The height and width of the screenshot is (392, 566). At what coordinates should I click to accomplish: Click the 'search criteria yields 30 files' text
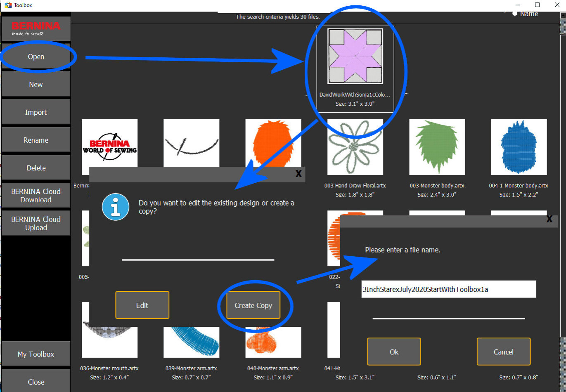tap(278, 17)
